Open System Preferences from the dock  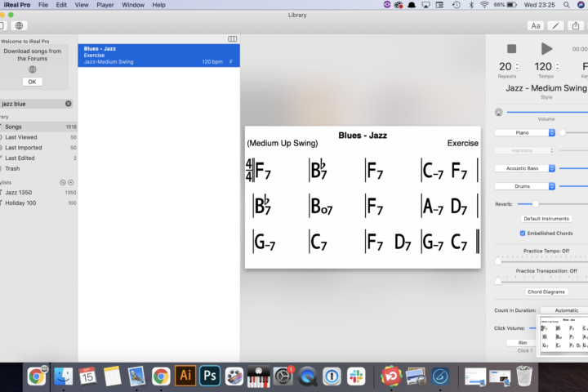pos(283,376)
